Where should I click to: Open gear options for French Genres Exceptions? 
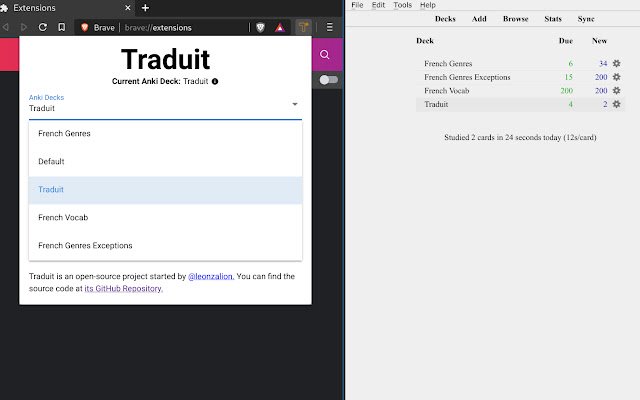(x=616, y=77)
